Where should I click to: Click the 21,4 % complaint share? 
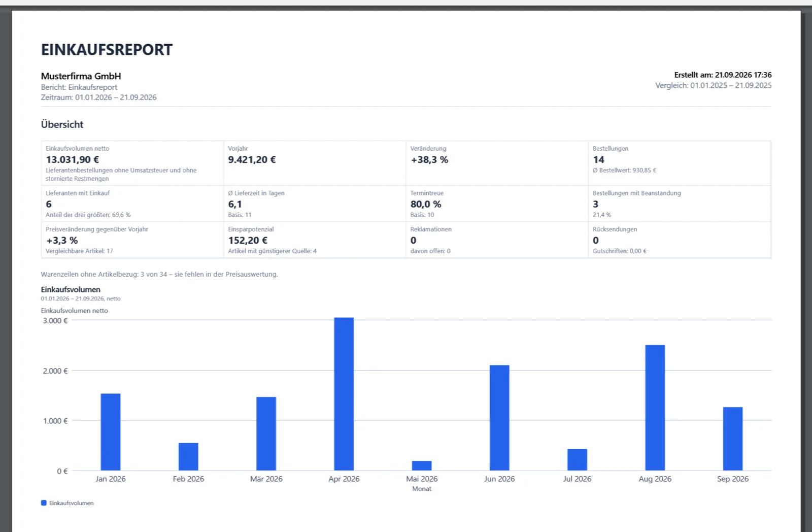(602, 215)
